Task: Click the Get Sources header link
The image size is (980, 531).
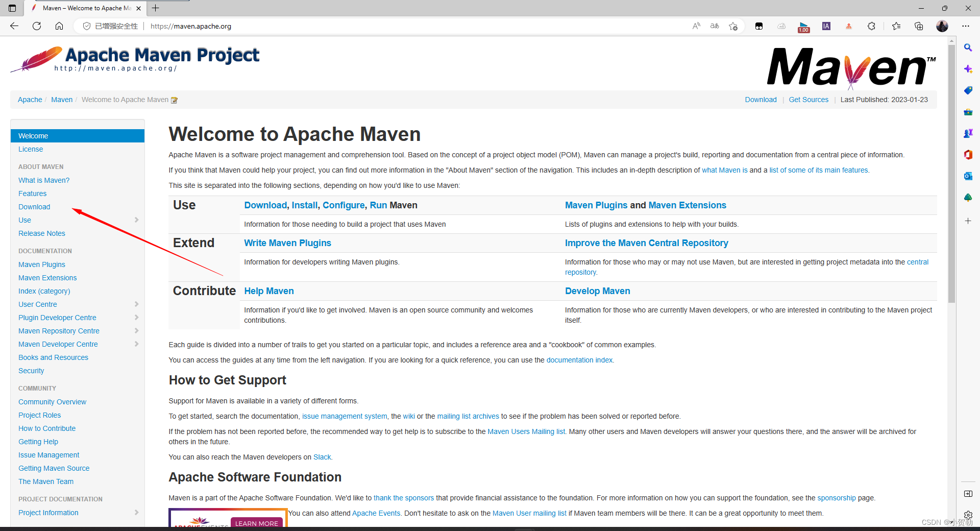Action: [x=808, y=100]
